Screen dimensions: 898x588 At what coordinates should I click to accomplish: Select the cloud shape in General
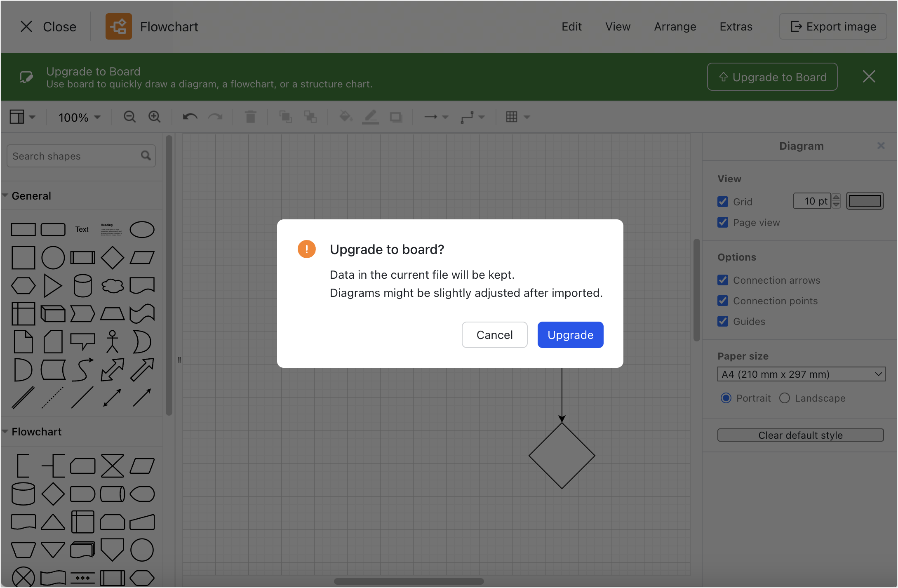[x=112, y=286]
